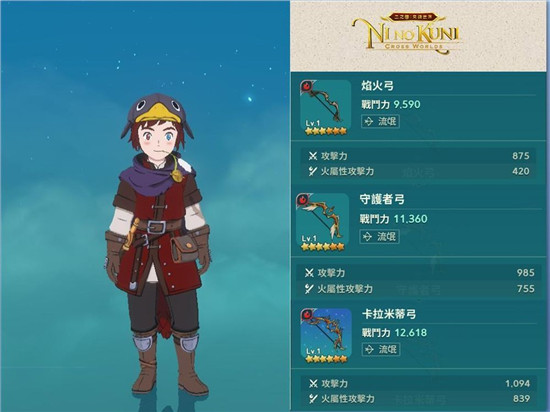Viewport: 550px width, 412px height.
Task: Click the 焰火弓 bow weapon icon
Action: (326, 105)
